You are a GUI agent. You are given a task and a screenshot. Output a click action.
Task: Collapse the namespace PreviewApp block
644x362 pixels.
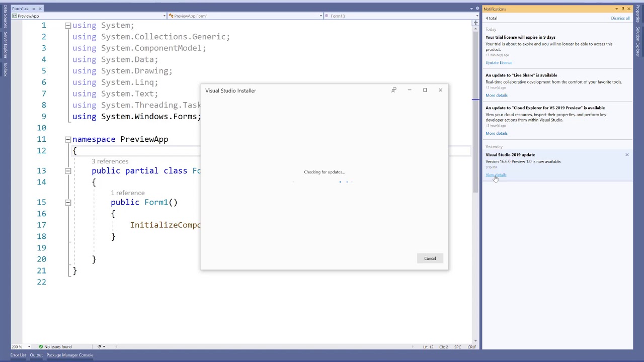pos(68,139)
